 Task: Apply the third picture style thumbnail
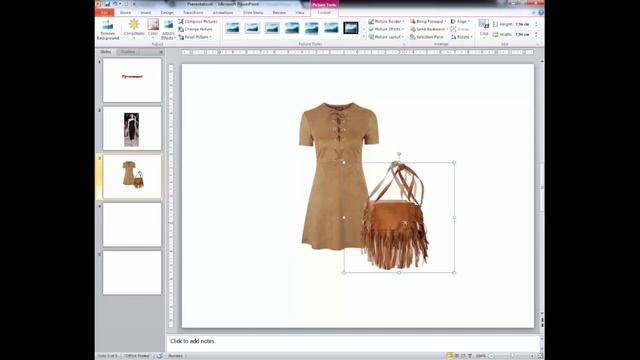[272, 28]
